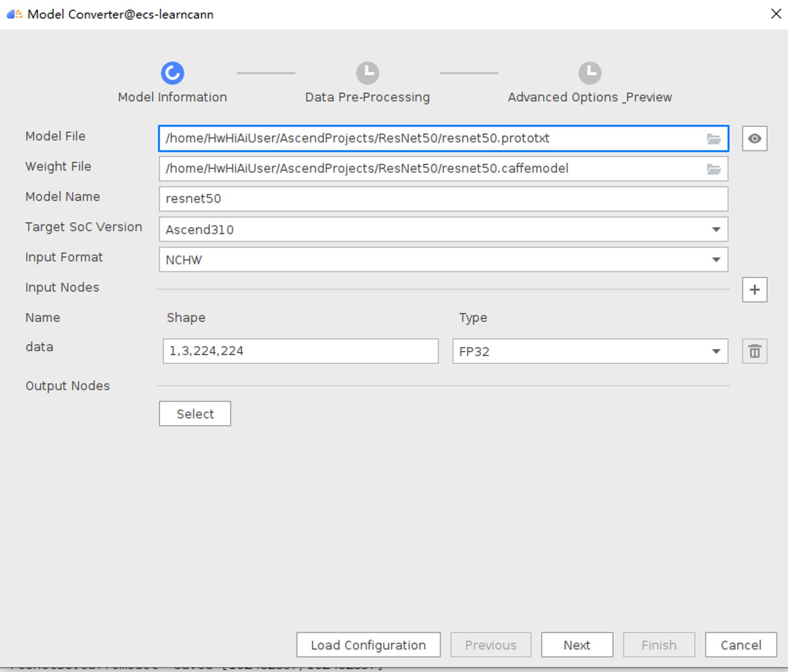Click the Target SoC Version label

pyautogui.click(x=84, y=227)
